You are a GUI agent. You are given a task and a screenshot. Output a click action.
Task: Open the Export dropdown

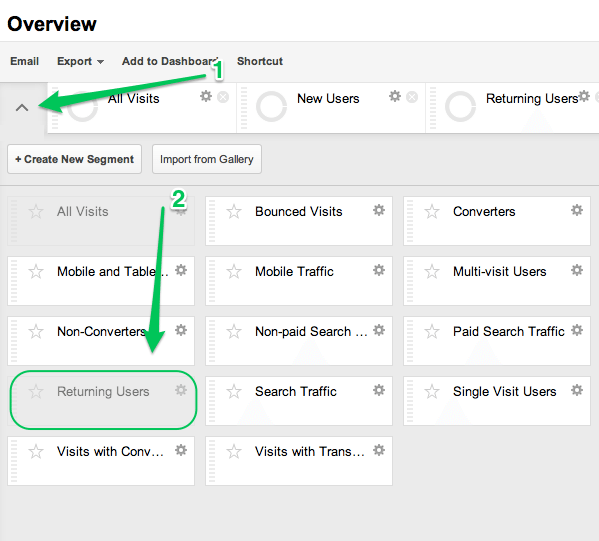(80, 61)
